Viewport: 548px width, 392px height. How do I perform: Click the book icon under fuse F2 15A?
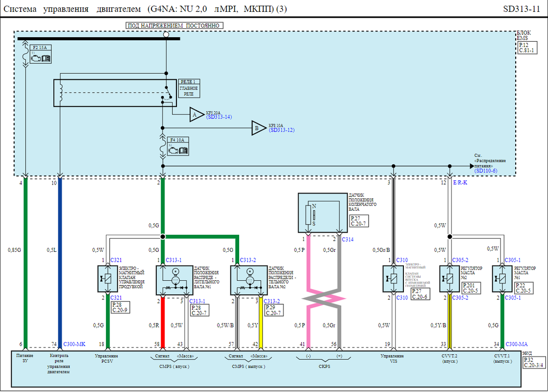[46, 58]
